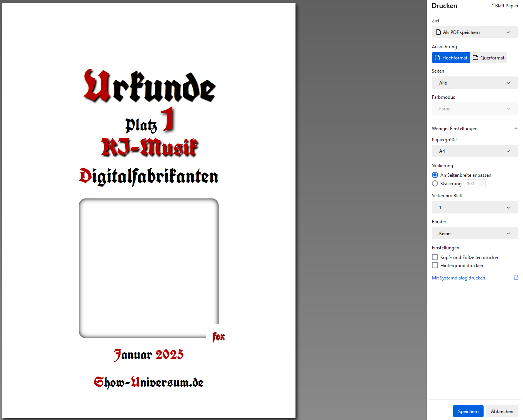Open Mit Systemdialog drucken link

pos(460,278)
